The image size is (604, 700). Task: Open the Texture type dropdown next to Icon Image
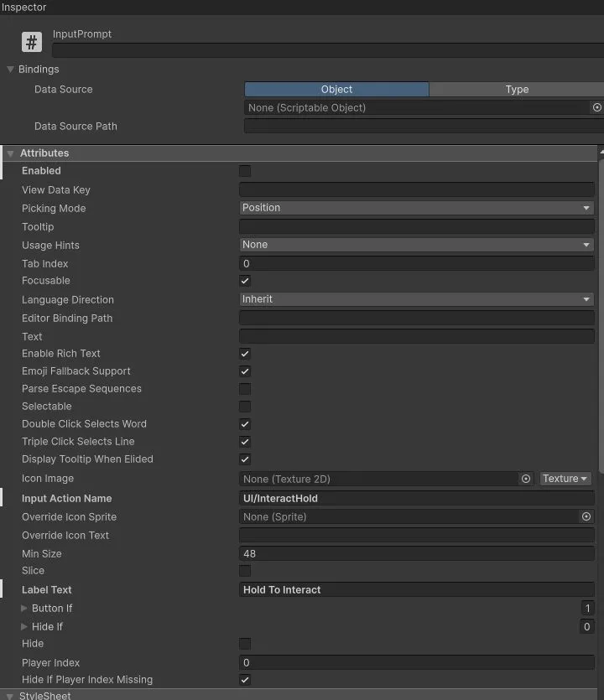pos(565,479)
